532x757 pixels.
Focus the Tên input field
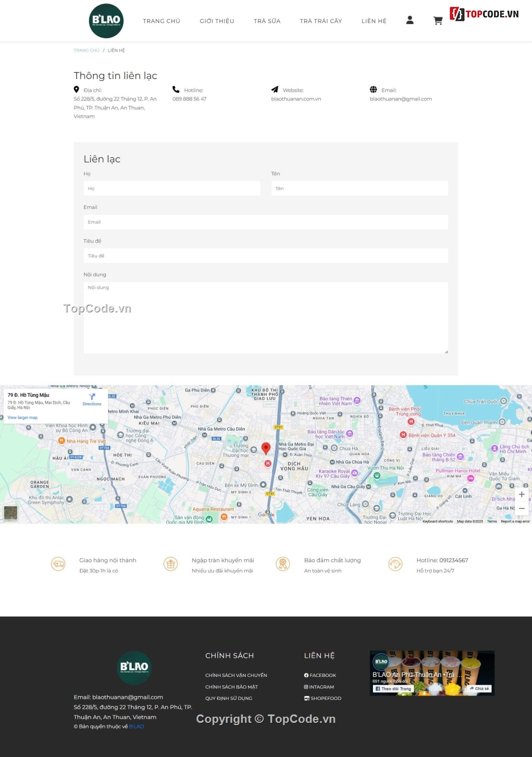(360, 188)
